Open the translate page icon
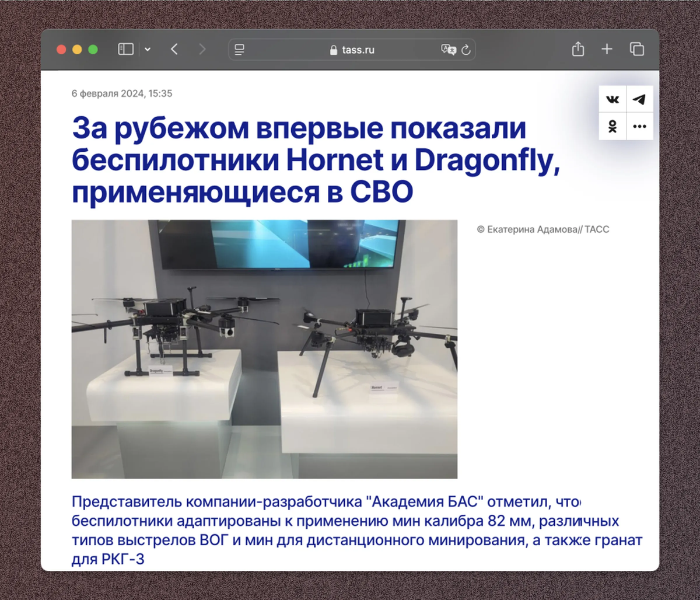 pos(448,50)
